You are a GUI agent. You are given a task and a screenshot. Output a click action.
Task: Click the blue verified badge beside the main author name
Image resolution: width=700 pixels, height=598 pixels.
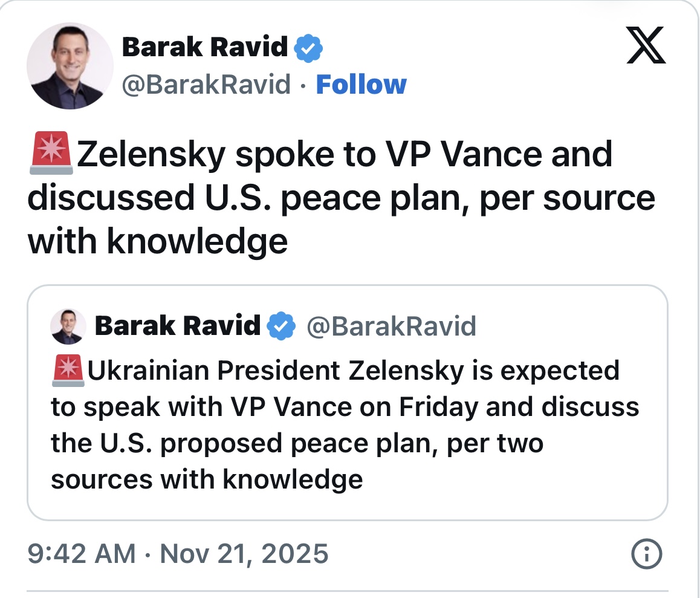308,48
